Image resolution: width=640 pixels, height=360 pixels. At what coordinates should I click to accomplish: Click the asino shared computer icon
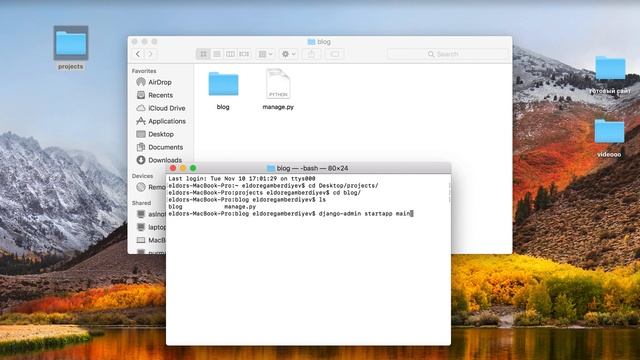click(141, 214)
